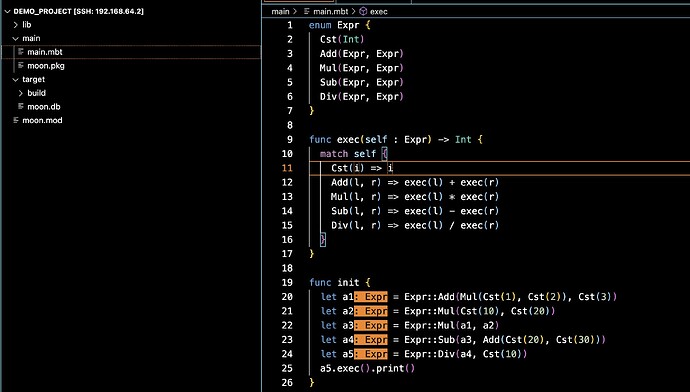Click ': Expr' inlay hint after a2
The width and height of the screenshot is (690, 392).
click(x=371, y=311)
